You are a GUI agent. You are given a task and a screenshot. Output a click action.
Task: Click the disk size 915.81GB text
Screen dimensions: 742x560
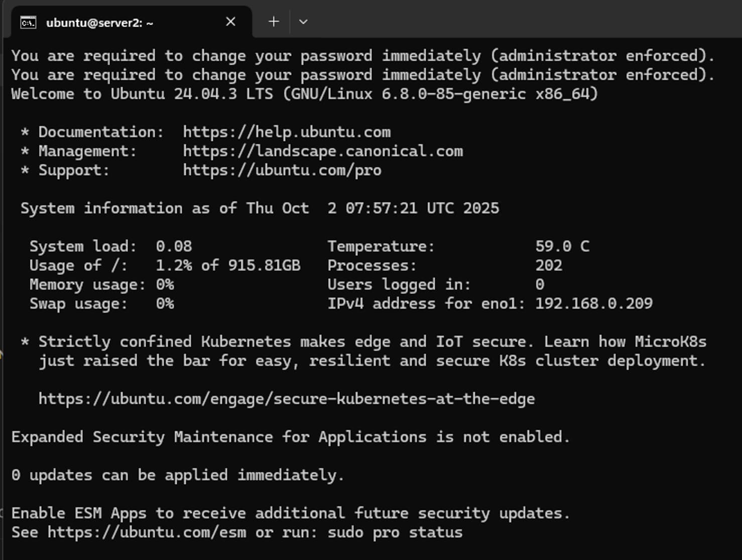pyautogui.click(x=264, y=265)
